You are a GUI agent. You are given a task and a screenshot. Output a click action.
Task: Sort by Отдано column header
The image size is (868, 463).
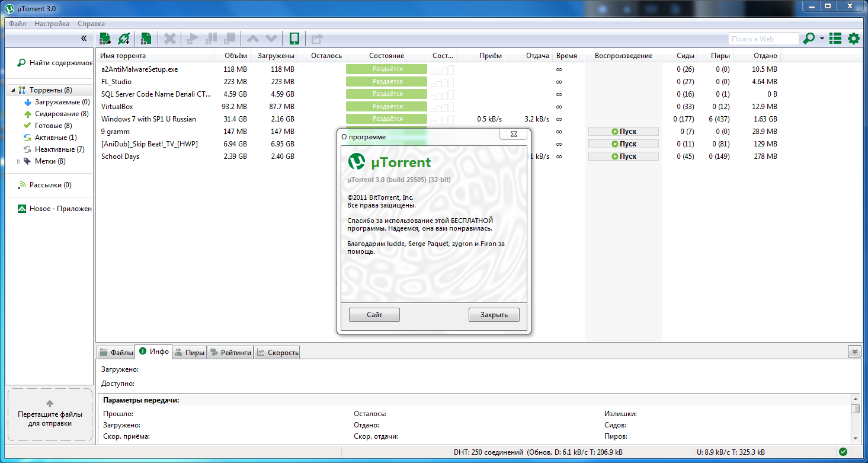point(757,56)
